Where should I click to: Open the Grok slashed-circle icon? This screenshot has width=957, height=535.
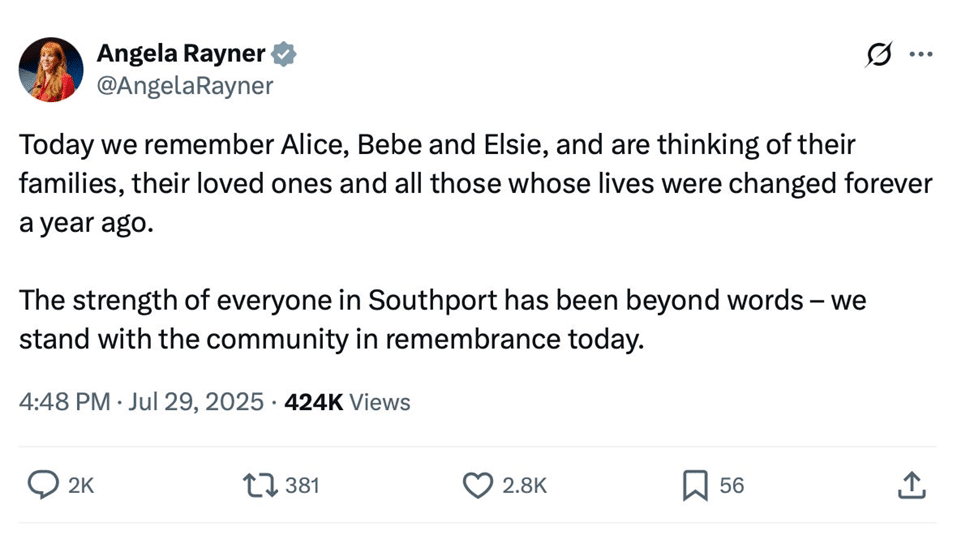coord(879,54)
